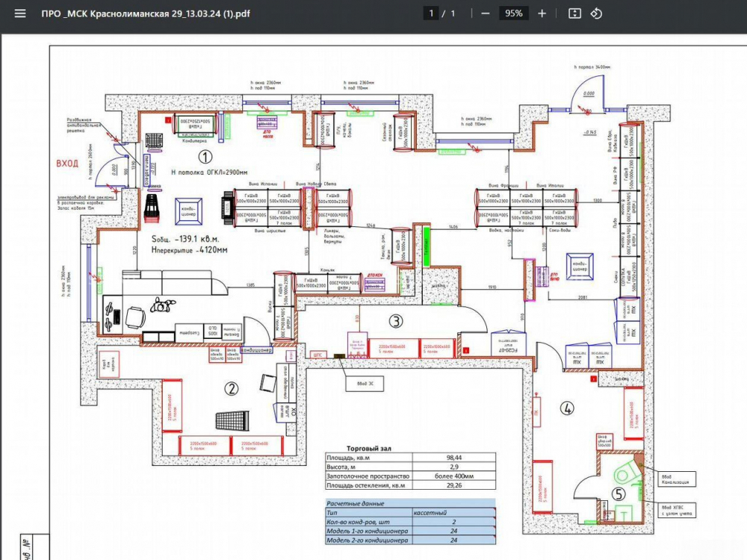Click the value 29,26 in the table
The height and width of the screenshot is (560, 747).
454,485
